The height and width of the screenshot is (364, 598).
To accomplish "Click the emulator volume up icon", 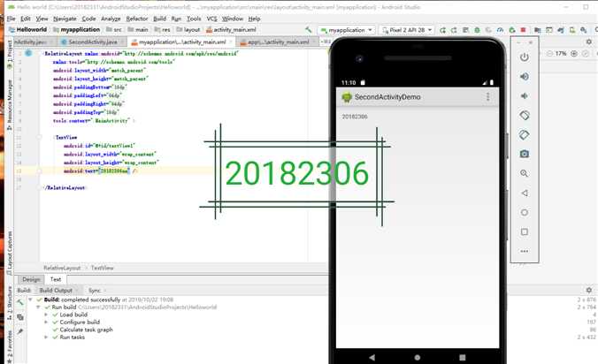I will [x=525, y=77].
